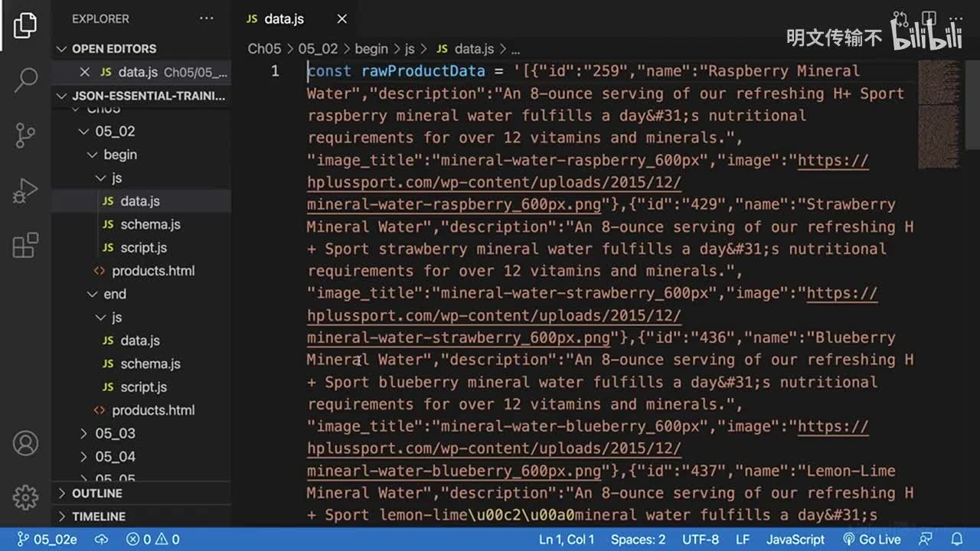The height and width of the screenshot is (551, 980).
Task: Open schema.js in begin/js folder
Action: (x=142, y=224)
